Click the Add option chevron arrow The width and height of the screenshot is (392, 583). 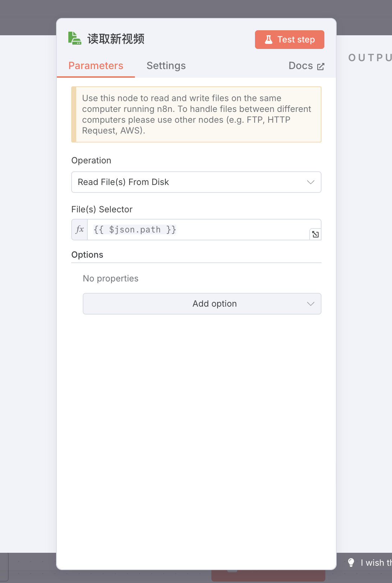pyautogui.click(x=311, y=304)
